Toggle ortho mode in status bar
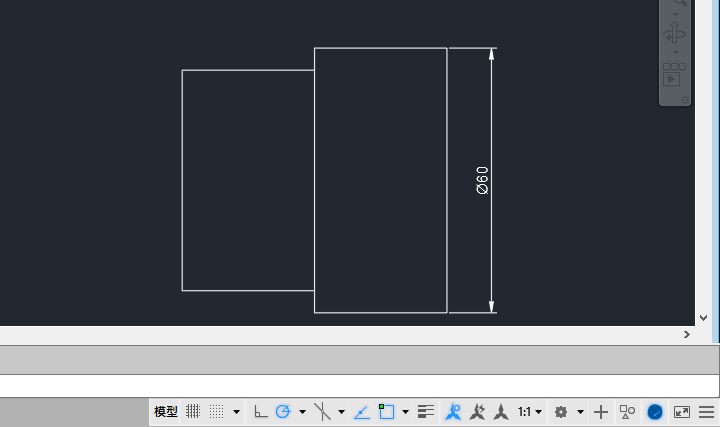Screen dimensions: 720x427 (x=260, y=412)
